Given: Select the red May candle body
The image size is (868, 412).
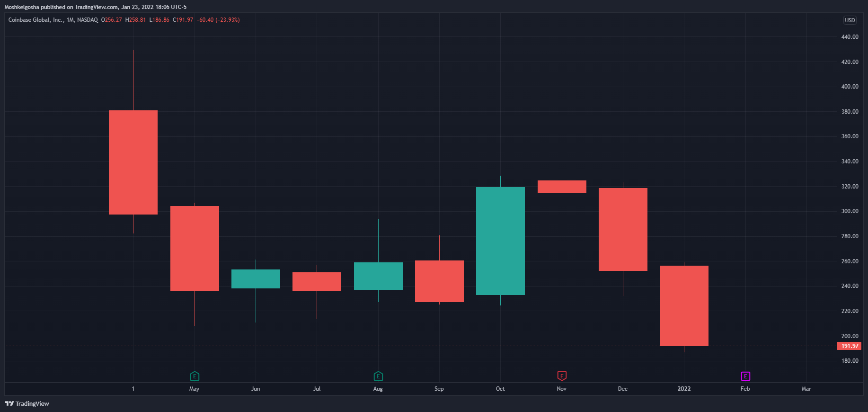Looking at the screenshot, I should (x=195, y=248).
